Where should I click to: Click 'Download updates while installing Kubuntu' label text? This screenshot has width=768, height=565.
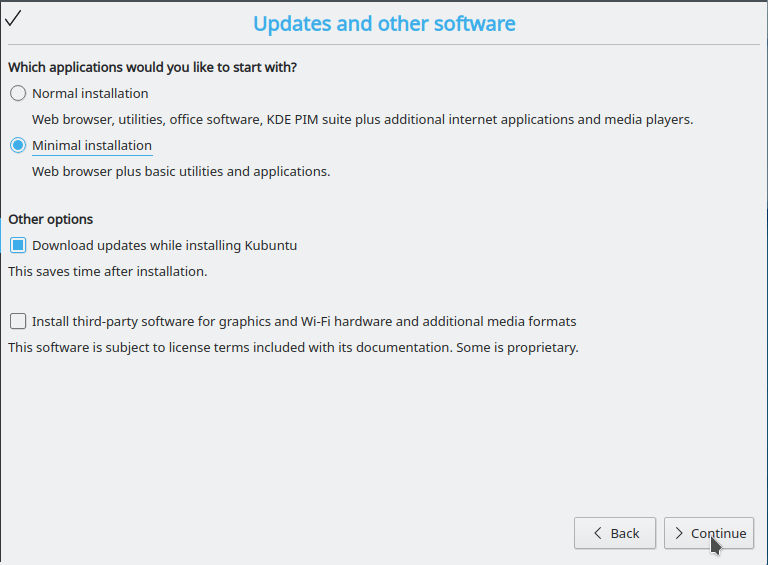[x=165, y=246]
